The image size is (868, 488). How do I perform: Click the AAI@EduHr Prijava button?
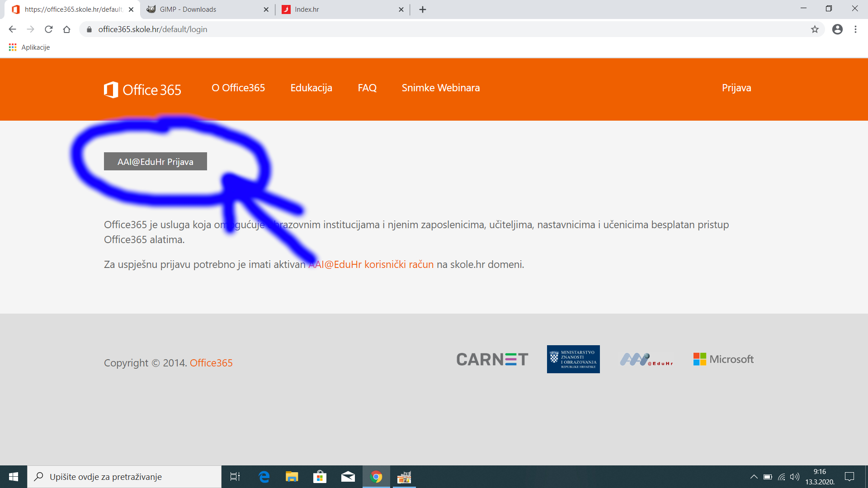[156, 161]
